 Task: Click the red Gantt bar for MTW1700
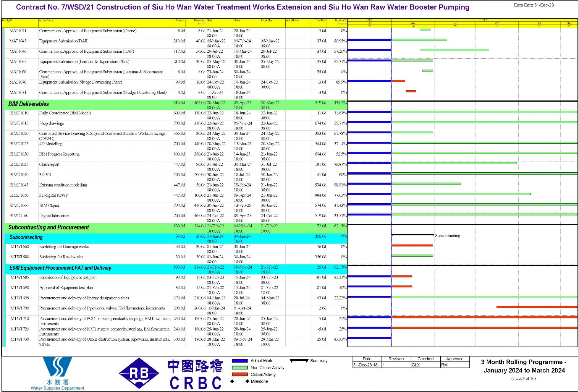click(x=537, y=307)
